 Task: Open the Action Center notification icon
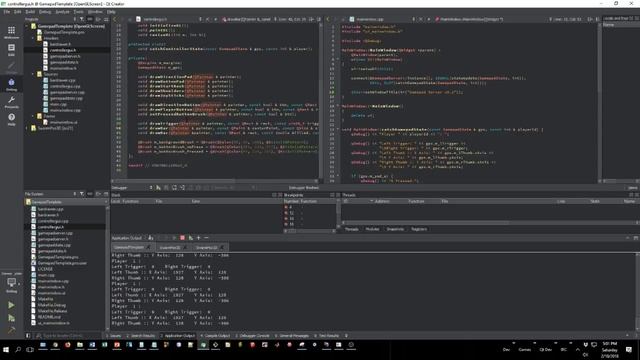point(629,350)
